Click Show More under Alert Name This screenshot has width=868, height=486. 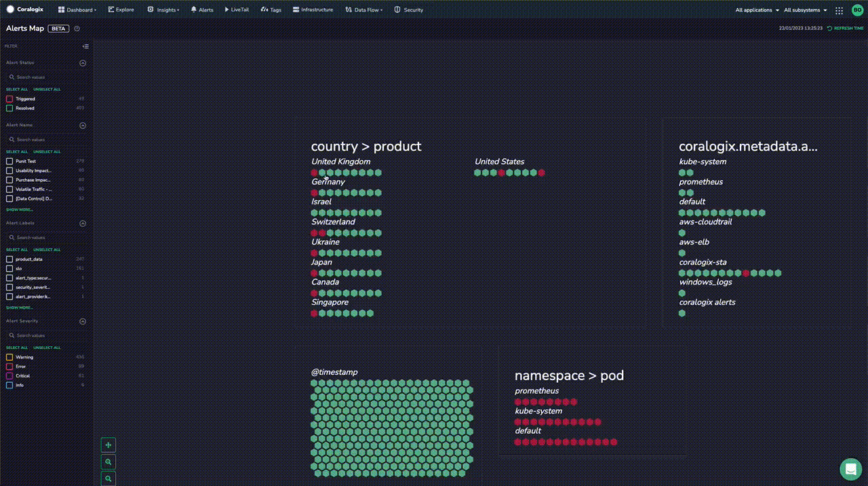pyautogui.click(x=20, y=210)
